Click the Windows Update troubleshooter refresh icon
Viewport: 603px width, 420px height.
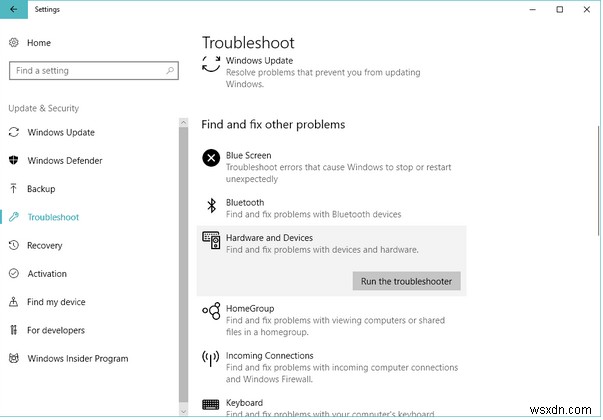[x=211, y=64]
